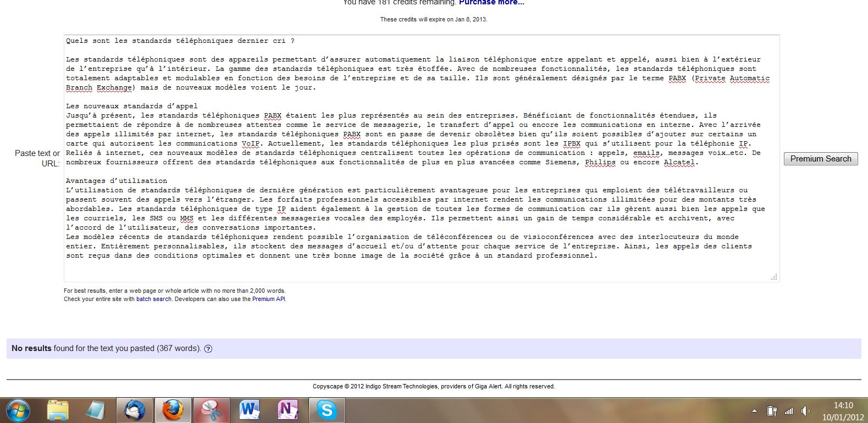
Task: Switch to the Firefox browser window
Action: coord(173,410)
